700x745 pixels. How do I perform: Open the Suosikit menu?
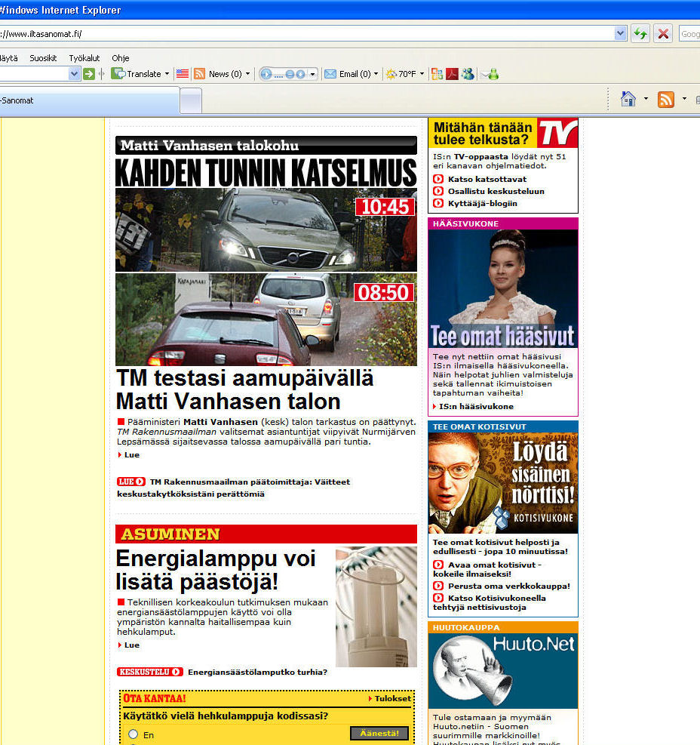pos(43,58)
